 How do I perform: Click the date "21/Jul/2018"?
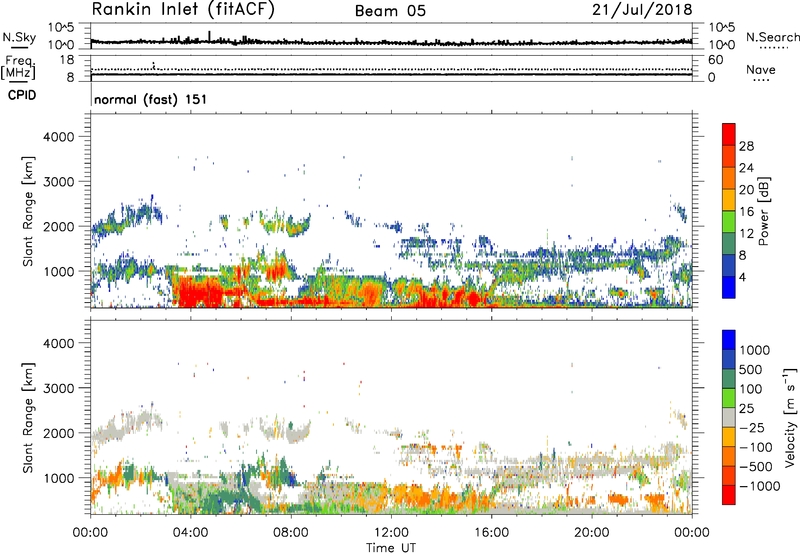coord(642,10)
